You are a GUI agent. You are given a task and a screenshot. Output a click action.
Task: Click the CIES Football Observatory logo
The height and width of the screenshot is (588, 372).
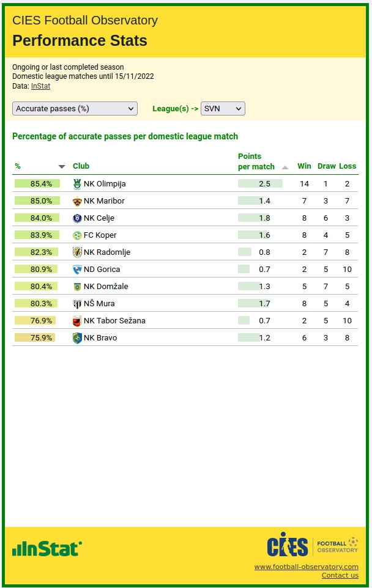[312, 545]
